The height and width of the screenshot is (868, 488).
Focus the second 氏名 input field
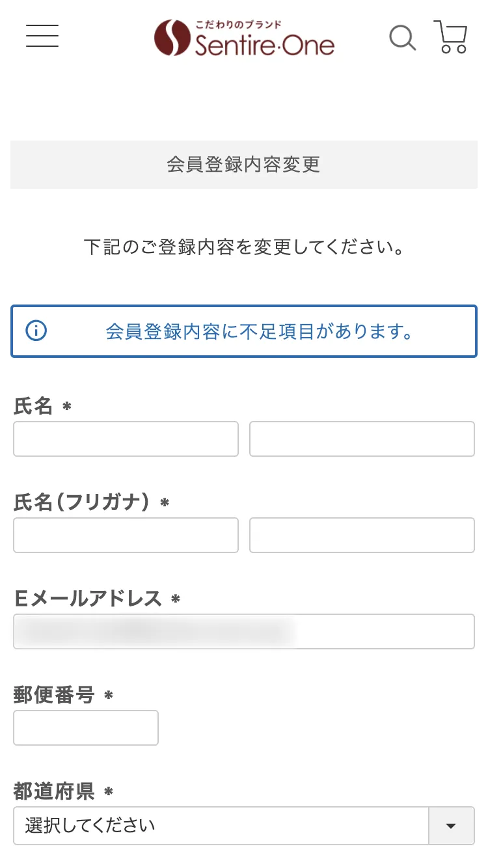362,439
